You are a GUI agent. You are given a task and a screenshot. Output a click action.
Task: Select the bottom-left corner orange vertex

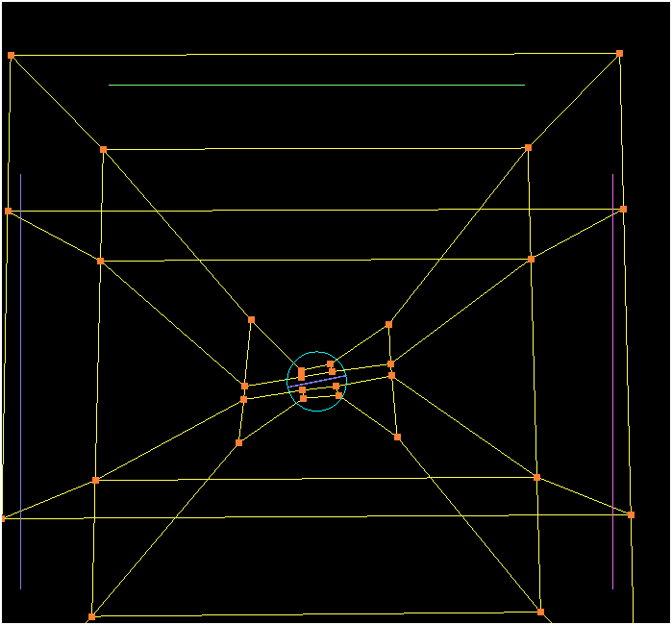tap(92, 616)
